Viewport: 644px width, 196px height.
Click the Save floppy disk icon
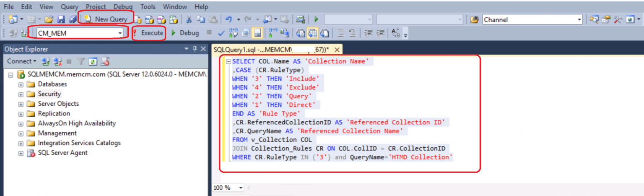[61, 19]
